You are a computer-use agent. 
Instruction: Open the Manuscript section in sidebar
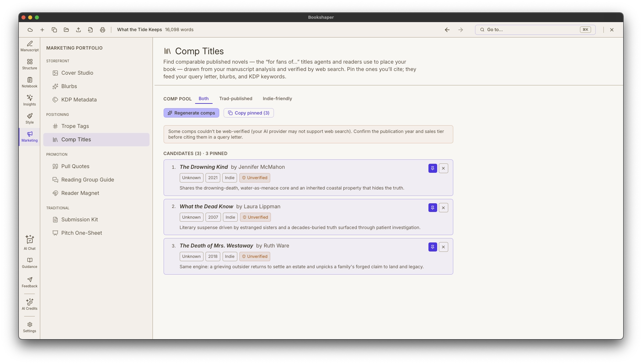pyautogui.click(x=30, y=46)
